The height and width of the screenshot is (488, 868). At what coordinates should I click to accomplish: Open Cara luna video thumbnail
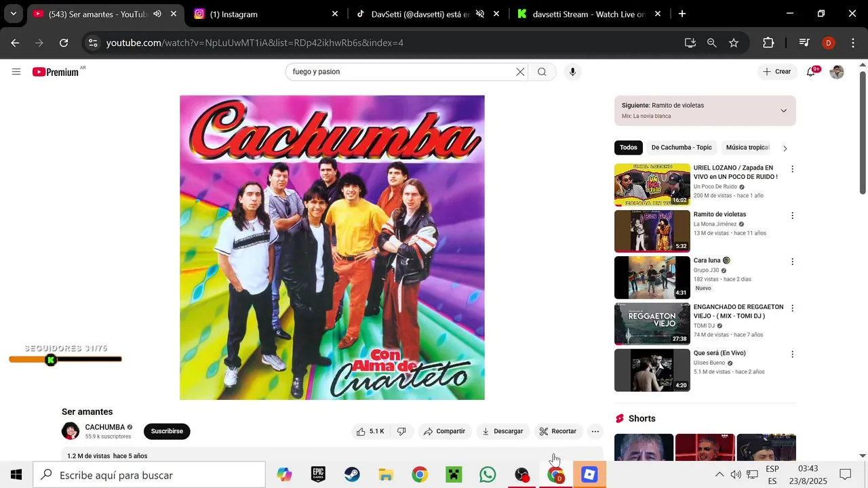point(652,277)
